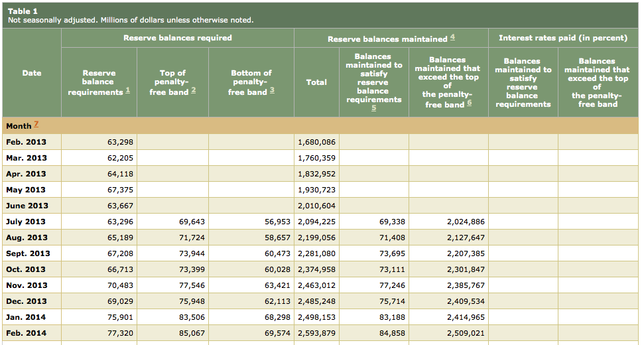Click the bottom of band value 60,473
The width and height of the screenshot is (644, 345).
pos(277,254)
